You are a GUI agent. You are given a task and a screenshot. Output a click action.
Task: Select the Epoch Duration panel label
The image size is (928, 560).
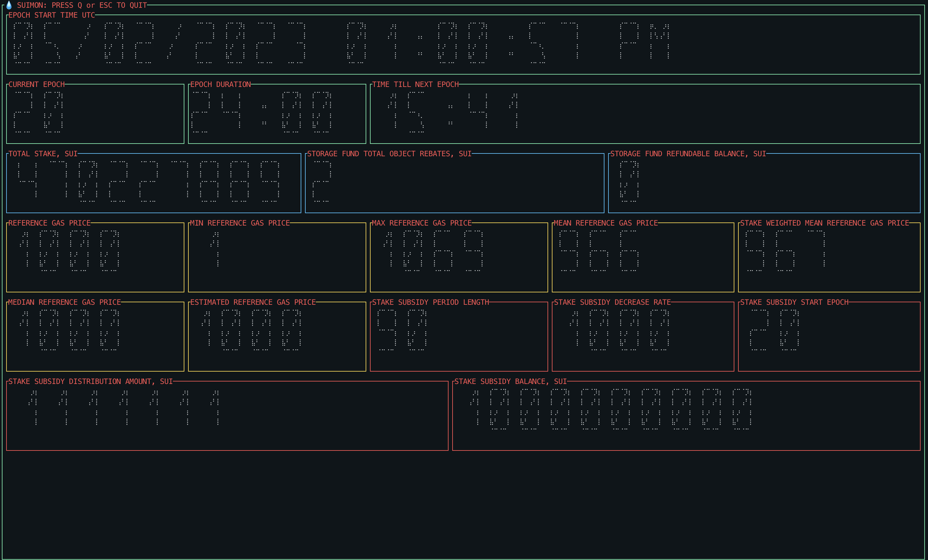click(220, 84)
